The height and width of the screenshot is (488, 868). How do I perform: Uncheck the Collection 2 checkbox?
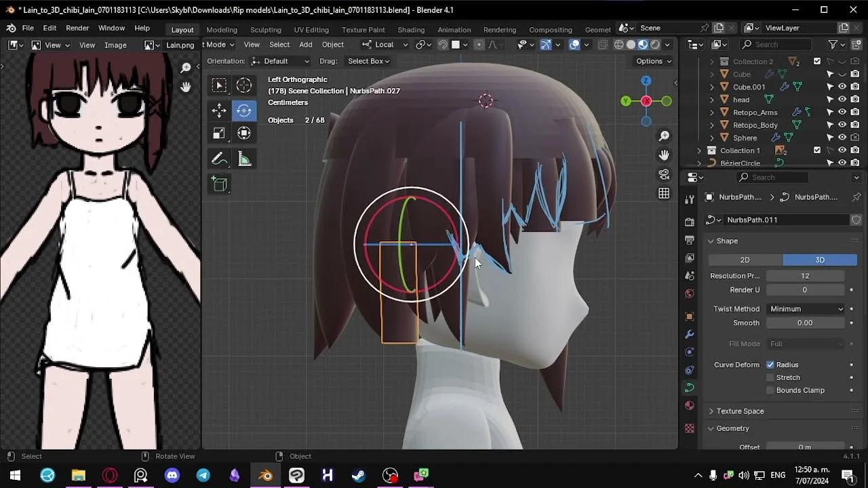coord(816,61)
